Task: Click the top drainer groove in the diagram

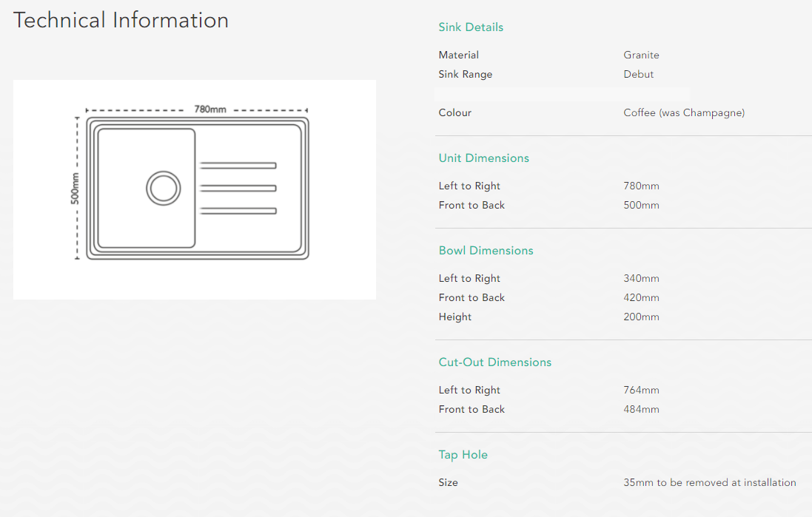Action: pos(238,166)
